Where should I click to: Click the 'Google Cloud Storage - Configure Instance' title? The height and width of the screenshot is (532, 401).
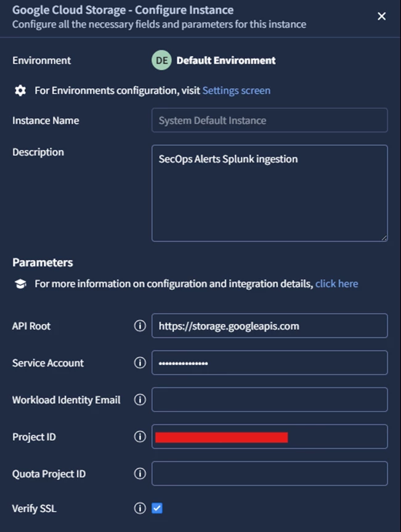coord(123,10)
